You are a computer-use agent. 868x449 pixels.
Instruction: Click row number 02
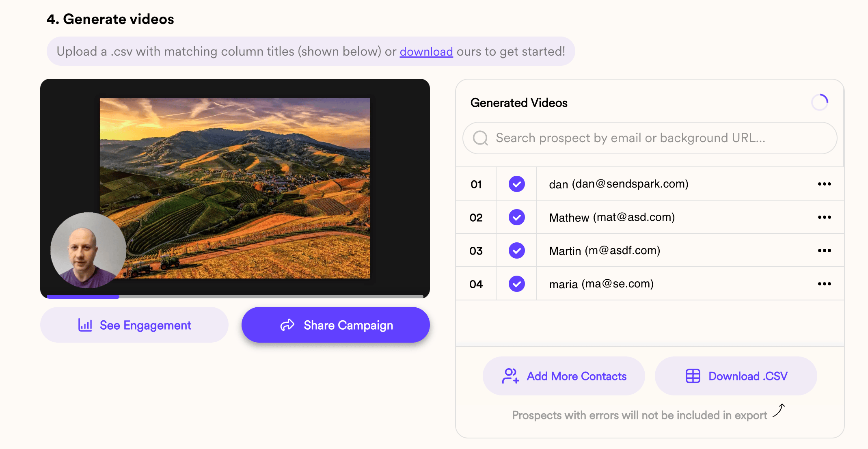[x=476, y=218]
